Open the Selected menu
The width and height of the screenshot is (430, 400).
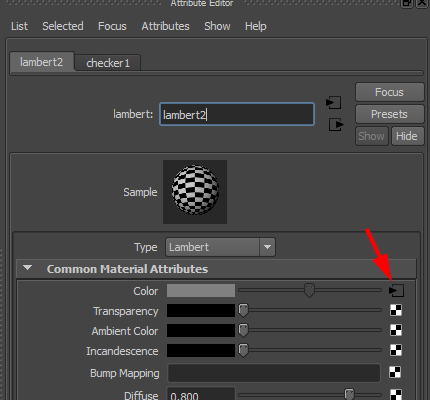pyautogui.click(x=63, y=26)
